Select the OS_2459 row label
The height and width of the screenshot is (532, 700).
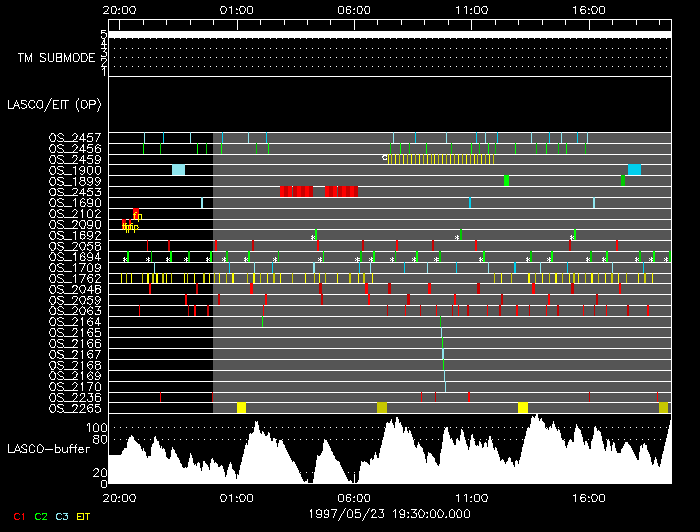point(75,159)
